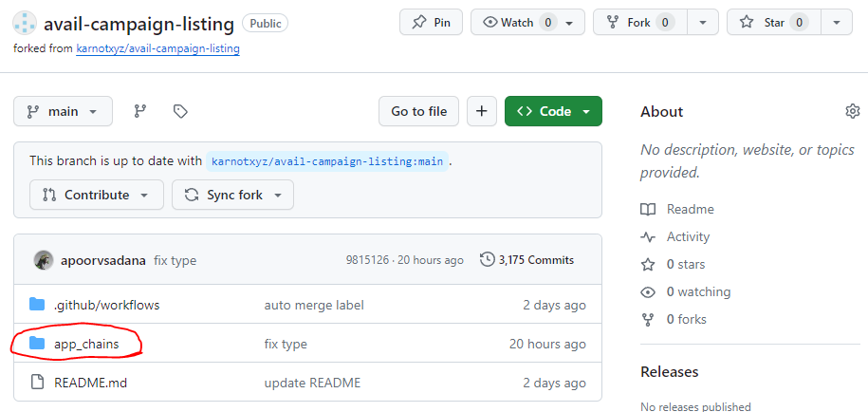
Task: Click the Go to file button
Action: coord(418,111)
